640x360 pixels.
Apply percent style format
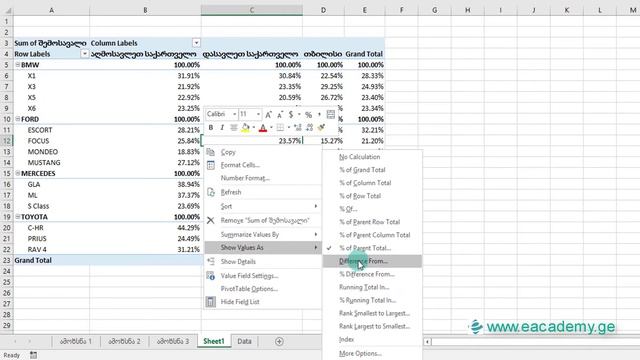pos(309,115)
